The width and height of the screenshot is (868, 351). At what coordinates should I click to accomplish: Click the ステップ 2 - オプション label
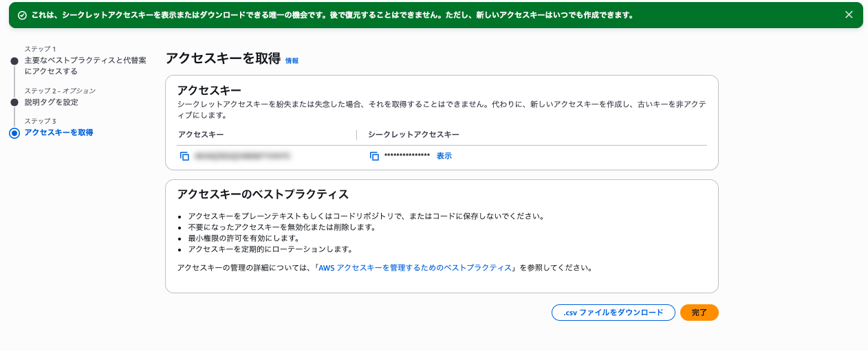pos(60,91)
